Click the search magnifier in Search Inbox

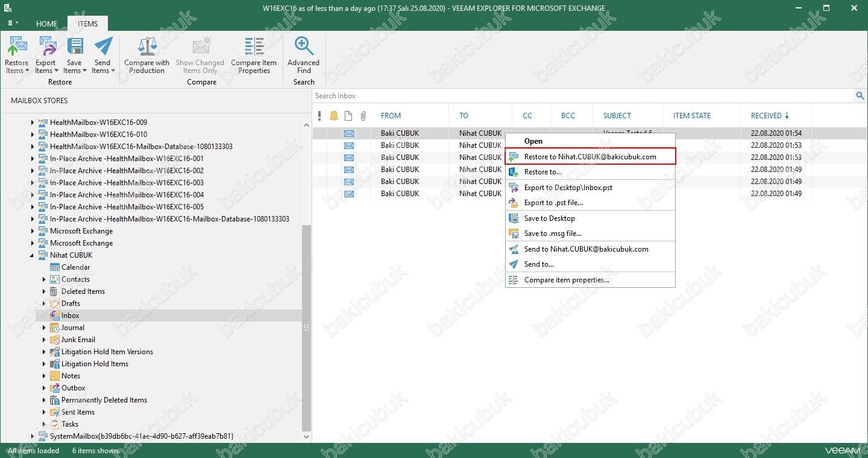click(860, 96)
